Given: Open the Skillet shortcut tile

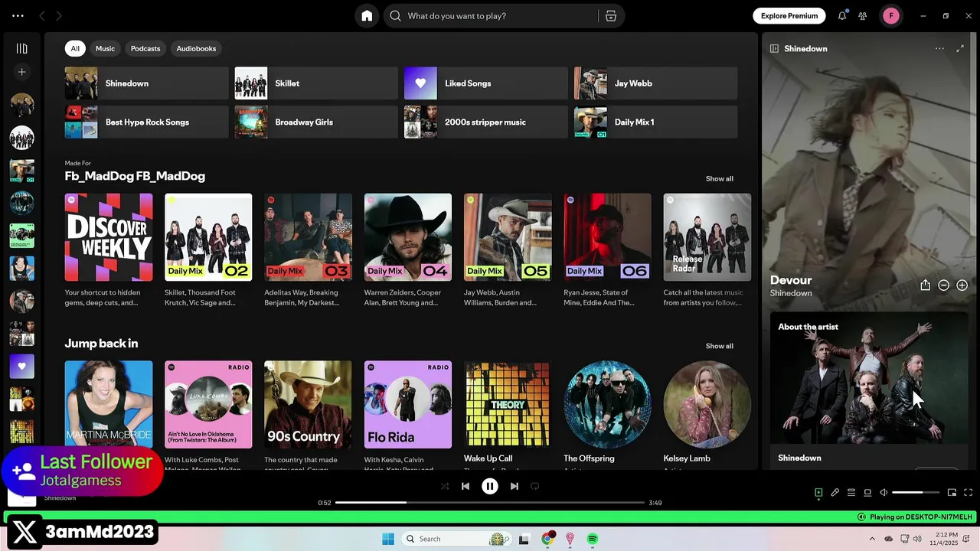Looking at the screenshot, I should click(316, 83).
